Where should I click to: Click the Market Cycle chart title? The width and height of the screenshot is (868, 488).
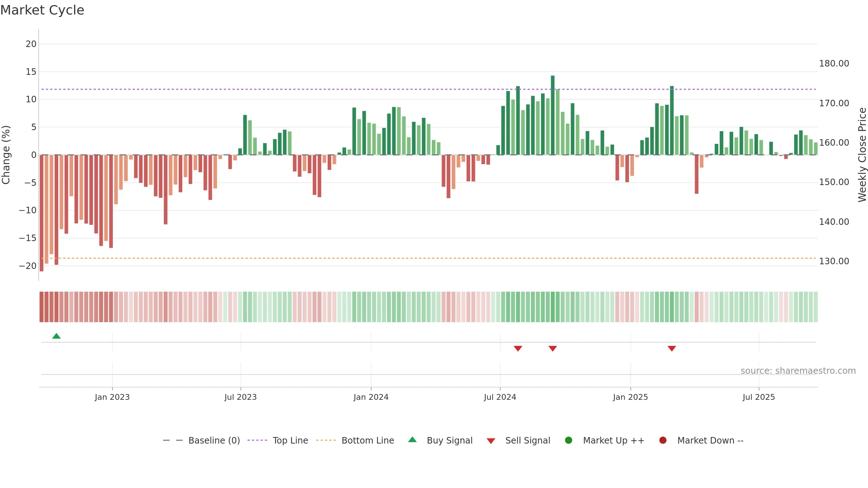42,10
